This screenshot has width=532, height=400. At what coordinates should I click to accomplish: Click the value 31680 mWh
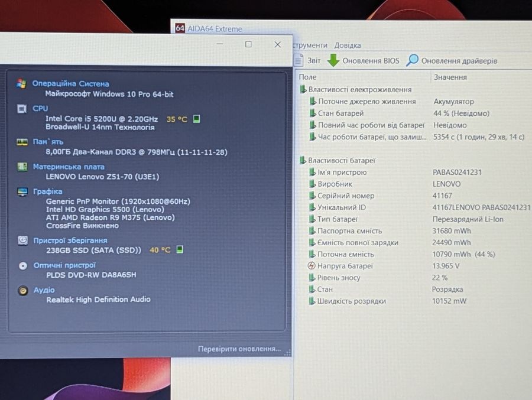pyautogui.click(x=451, y=230)
